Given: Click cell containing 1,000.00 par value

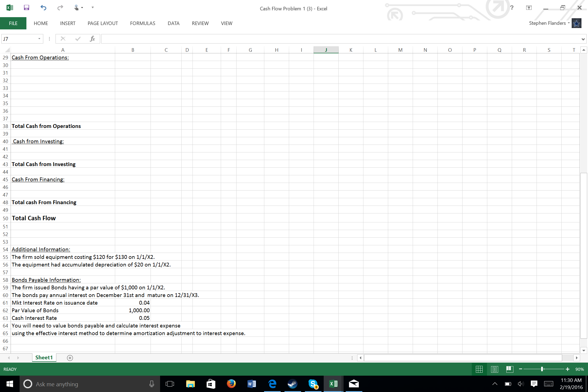Looking at the screenshot, I should [133, 310].
